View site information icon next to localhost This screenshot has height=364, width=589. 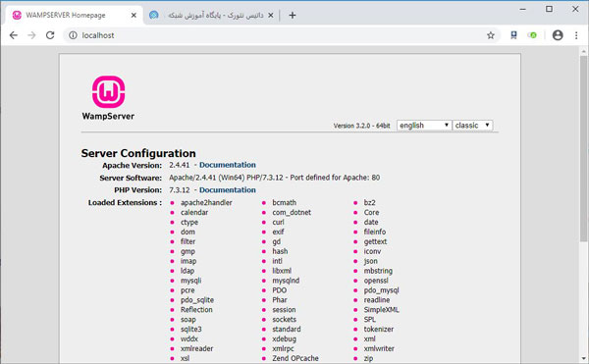coord(73,35)
